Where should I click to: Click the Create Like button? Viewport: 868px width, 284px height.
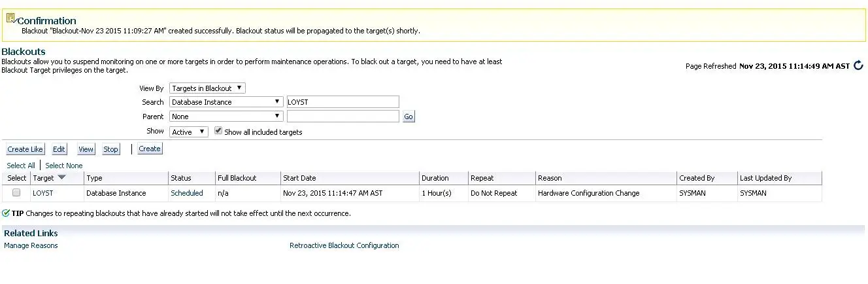[x=25, y=149]
